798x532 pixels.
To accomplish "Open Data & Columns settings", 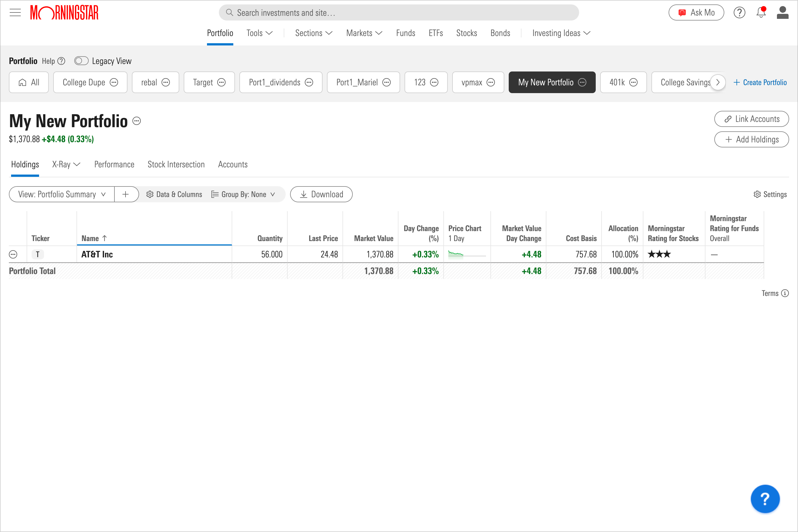I will [174, 195].
